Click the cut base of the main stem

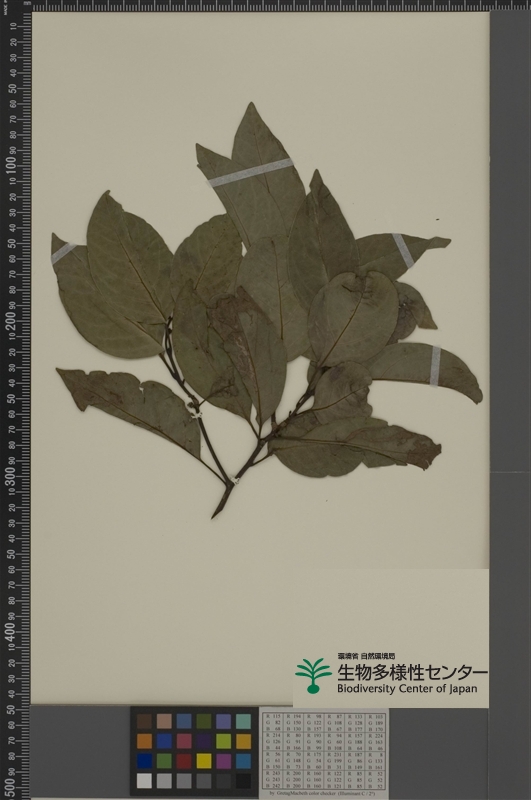pos(216,513)
